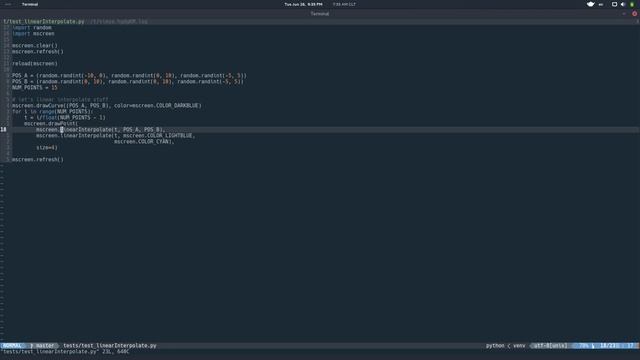
Task: Click 'mscreen.COLOR_LIGHTBLUE' argument
Action: 157,136
